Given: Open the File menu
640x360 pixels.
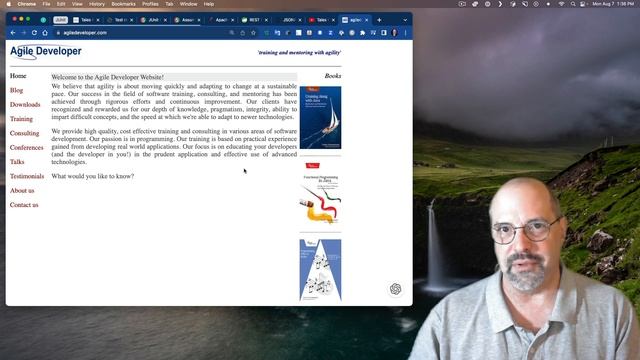Looking at the screenshot, I should tap(47, 4).
